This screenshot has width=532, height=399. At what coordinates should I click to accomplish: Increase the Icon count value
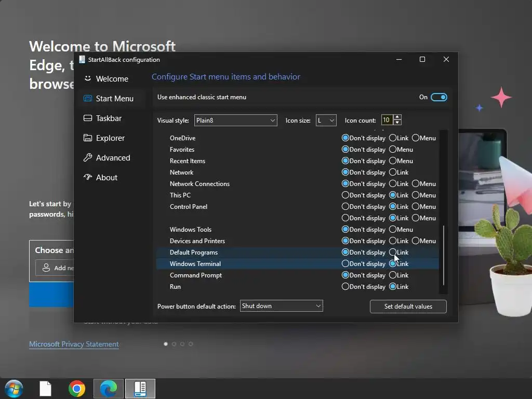coord(397,117)
